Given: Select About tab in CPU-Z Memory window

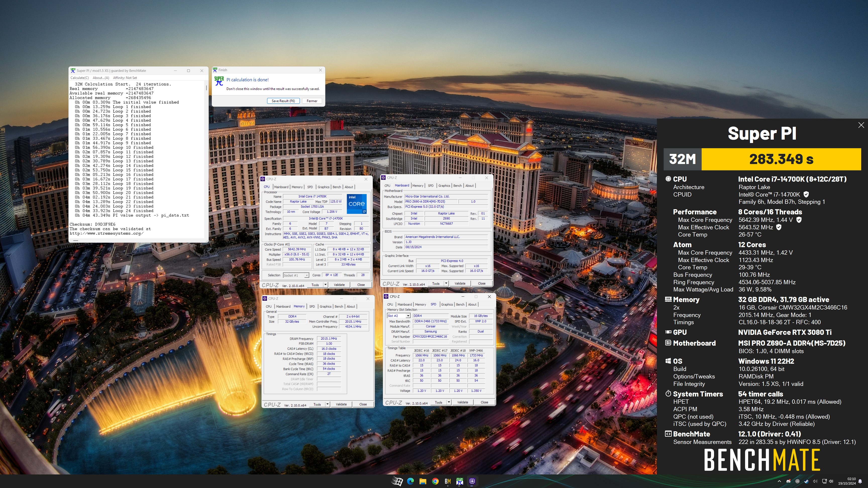Looking at the screenshot, I should 351,307.
